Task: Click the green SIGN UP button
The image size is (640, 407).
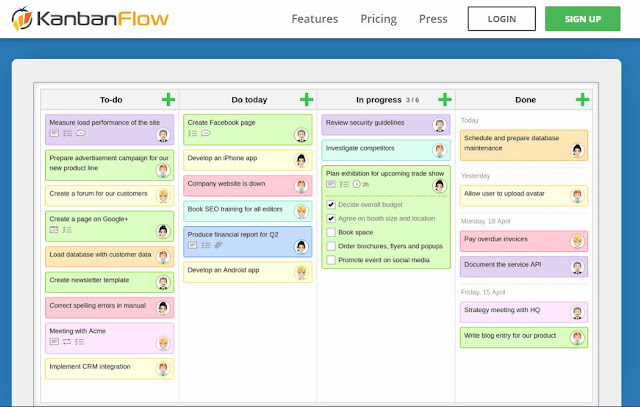Action: [x=582, y=19]
